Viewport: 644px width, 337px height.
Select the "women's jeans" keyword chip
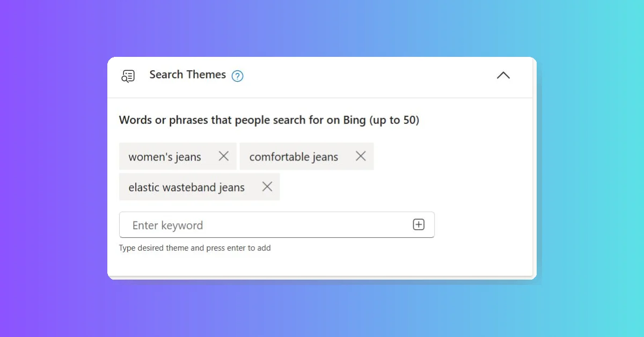click(164, 156)
